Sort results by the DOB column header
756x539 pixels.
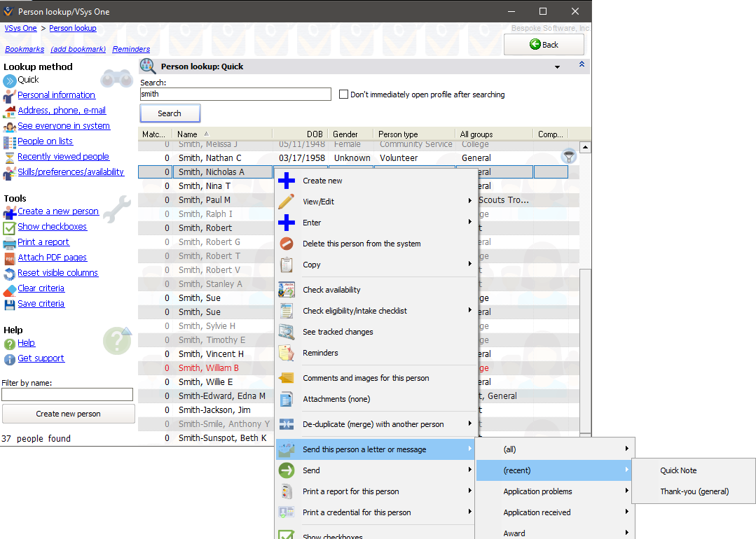(x=315, y=134)
